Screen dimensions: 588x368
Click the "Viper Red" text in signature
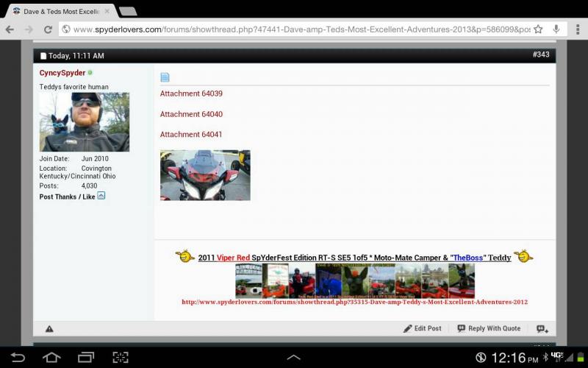(233, 258)
